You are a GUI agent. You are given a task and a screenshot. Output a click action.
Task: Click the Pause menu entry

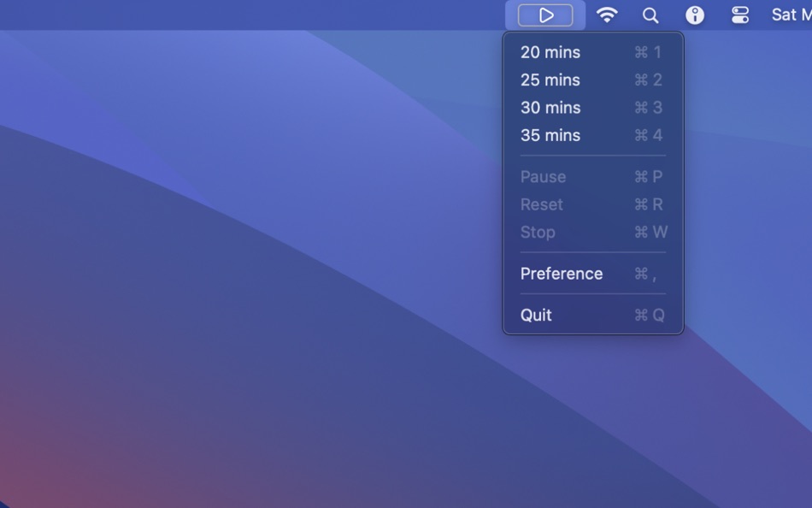coord(544,177)
